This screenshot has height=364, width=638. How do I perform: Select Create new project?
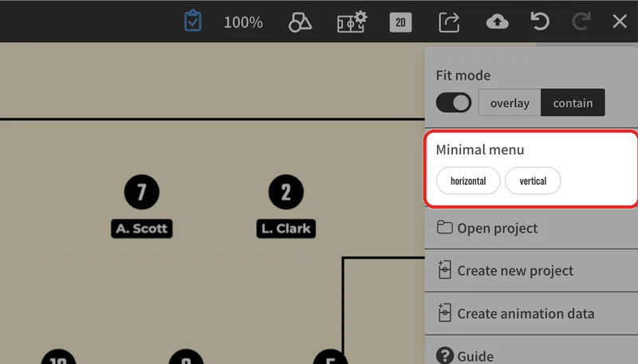coord(531,271)
